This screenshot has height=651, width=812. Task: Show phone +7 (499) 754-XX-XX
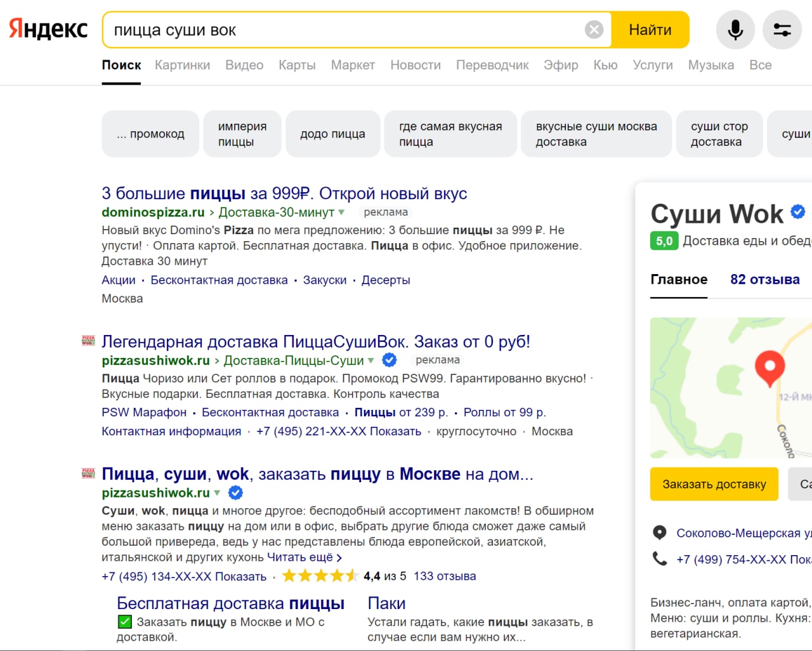click(744, 560)
